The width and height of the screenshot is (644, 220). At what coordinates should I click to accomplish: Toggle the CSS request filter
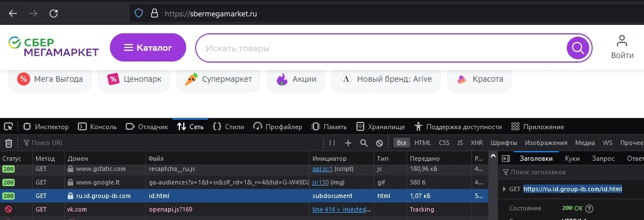click(444, 143)
